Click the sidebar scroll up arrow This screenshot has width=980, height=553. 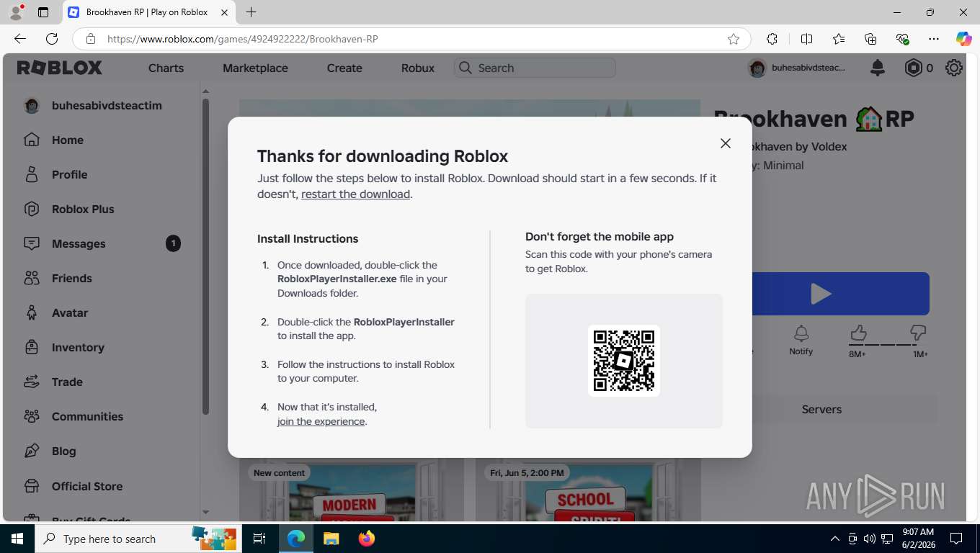205,91
